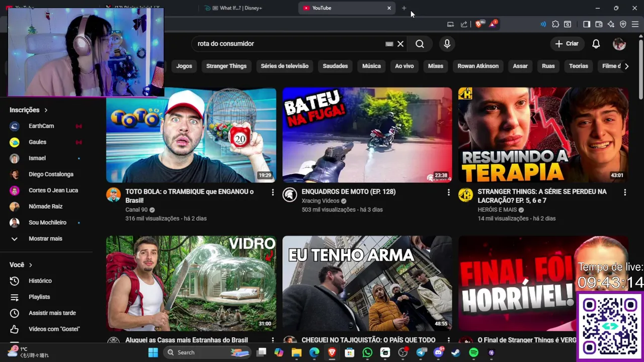644x362 pixels.
Task: Select the Stranger Things category chip
Action: [226, 66]
